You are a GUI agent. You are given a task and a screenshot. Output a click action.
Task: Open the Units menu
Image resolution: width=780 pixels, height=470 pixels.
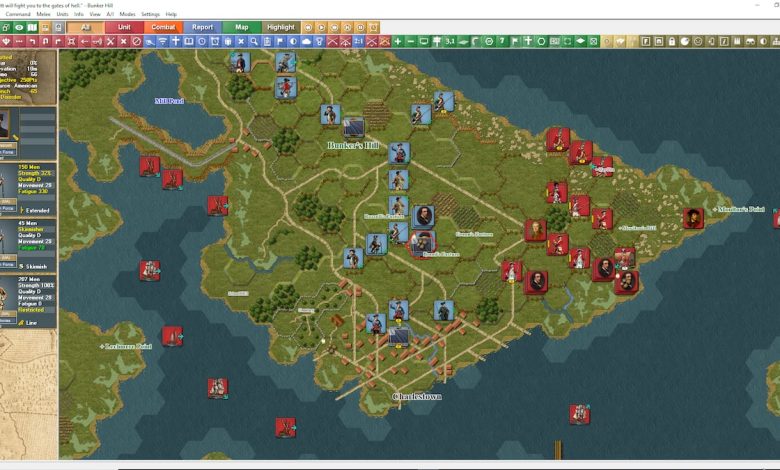pos(62,14)
